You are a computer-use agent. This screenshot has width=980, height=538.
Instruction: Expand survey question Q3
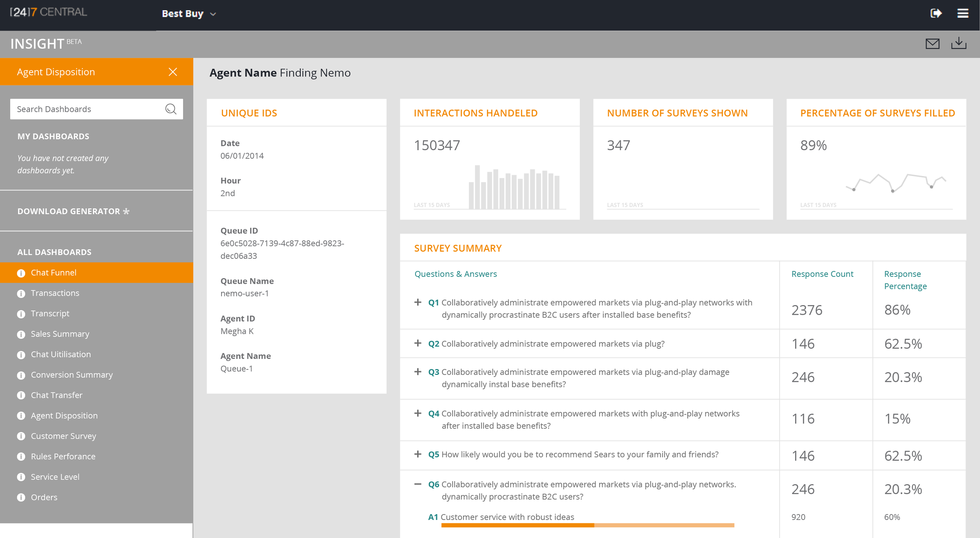(418, 371)
